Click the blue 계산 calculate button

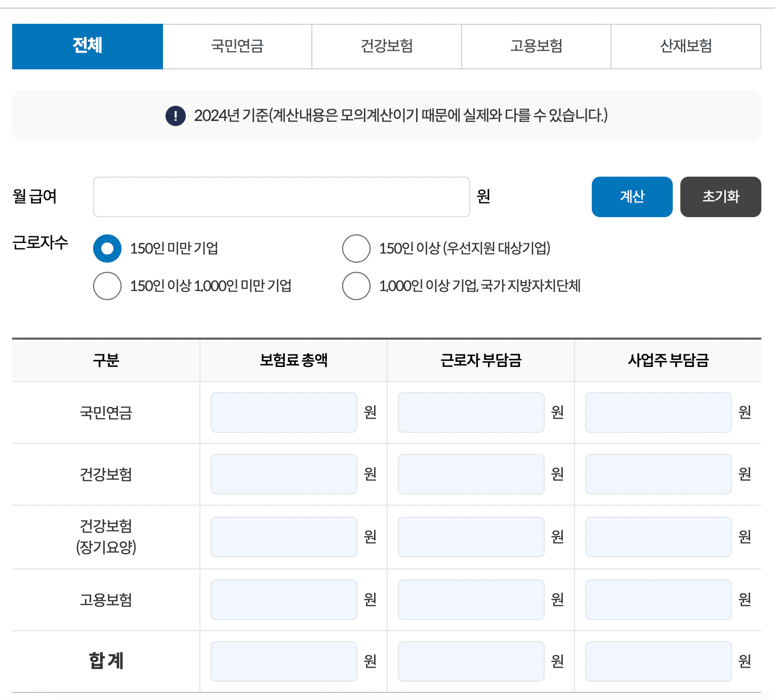coord(631,196)
